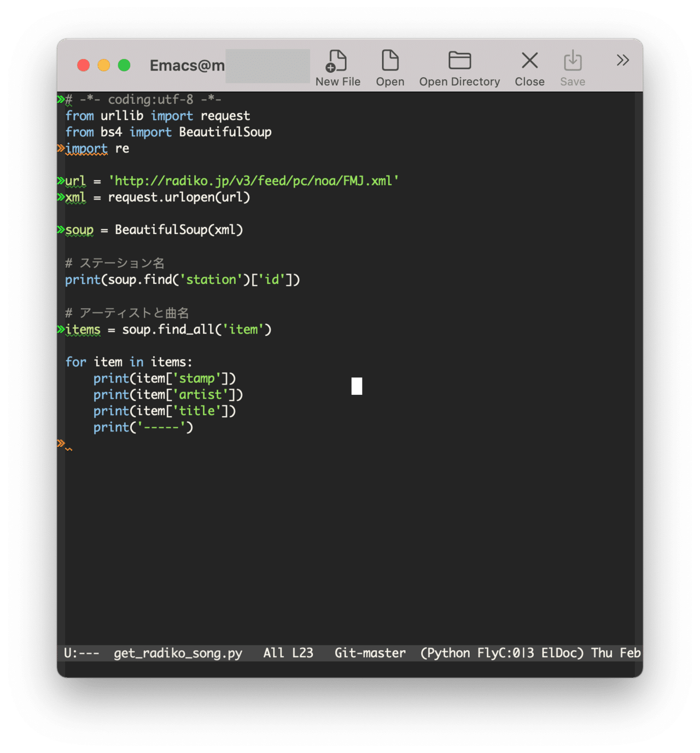Click the text cursor block in the buffer
700x753 pixels.
coord(358,385)
